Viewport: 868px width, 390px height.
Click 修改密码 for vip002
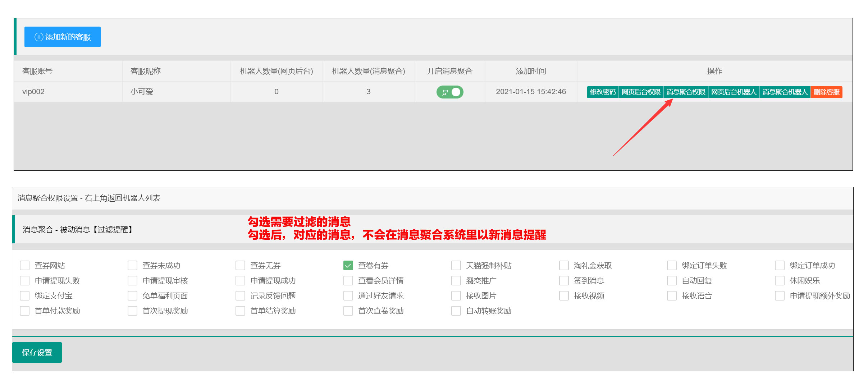pos(603,92)
